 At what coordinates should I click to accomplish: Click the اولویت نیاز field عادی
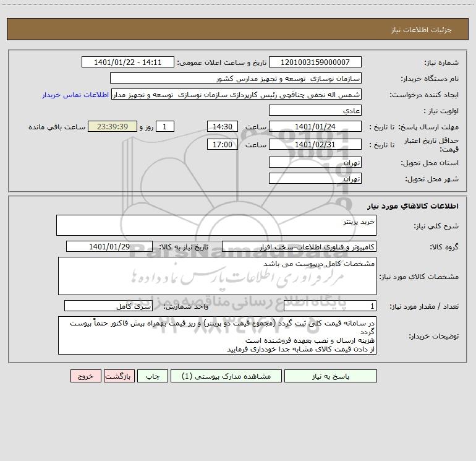click(315, 110)
